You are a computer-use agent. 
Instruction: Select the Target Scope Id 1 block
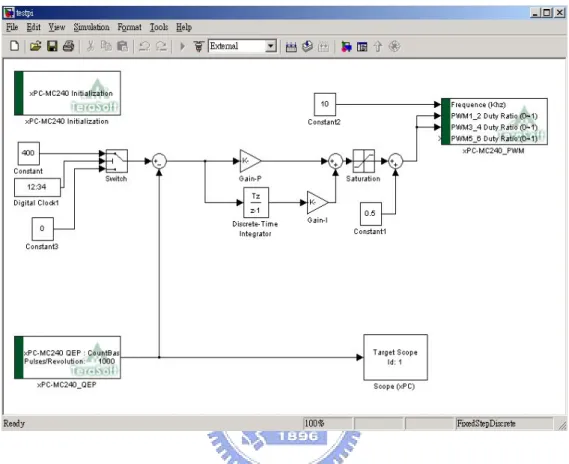click(x=396, y=357)
